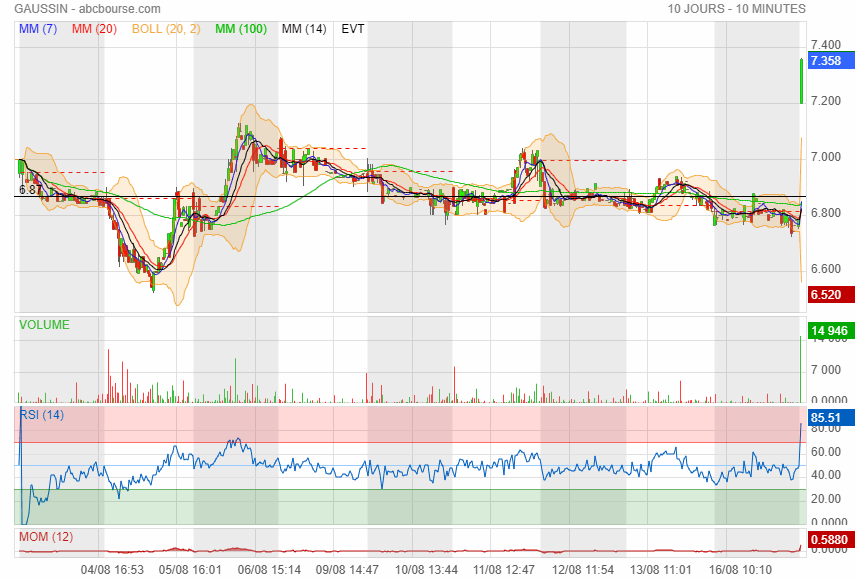Click the RSI (14) panel label
Viewport: 855px width, 580px height.
pyautogui.click(x=42, y=415)
